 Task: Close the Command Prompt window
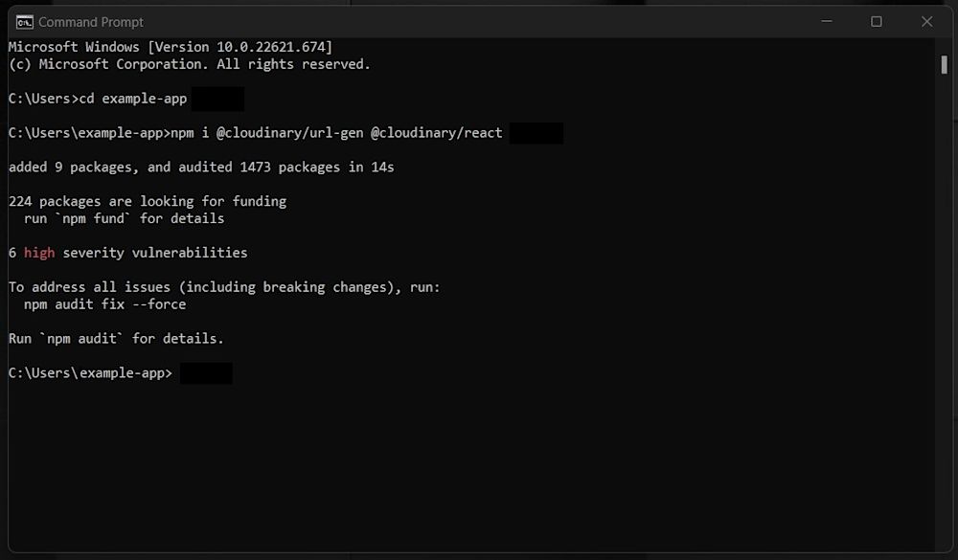click(926, 21)
